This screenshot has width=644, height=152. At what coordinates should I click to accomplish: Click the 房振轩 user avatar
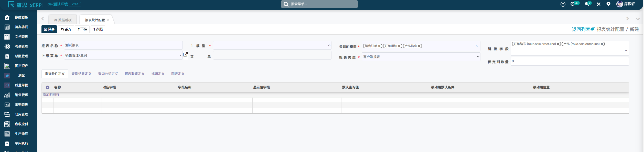click(619, 4)
